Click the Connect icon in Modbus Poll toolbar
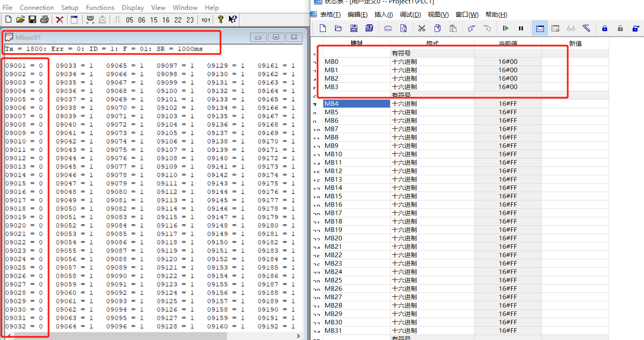644x340 pixels. [x=90, y=19]
